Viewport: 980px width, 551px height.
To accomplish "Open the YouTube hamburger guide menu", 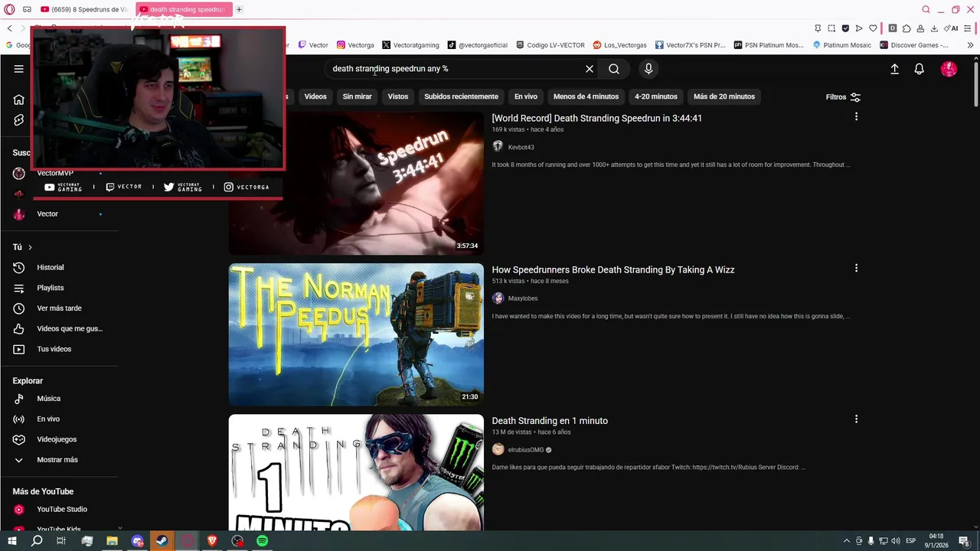I will pos(18,69).
